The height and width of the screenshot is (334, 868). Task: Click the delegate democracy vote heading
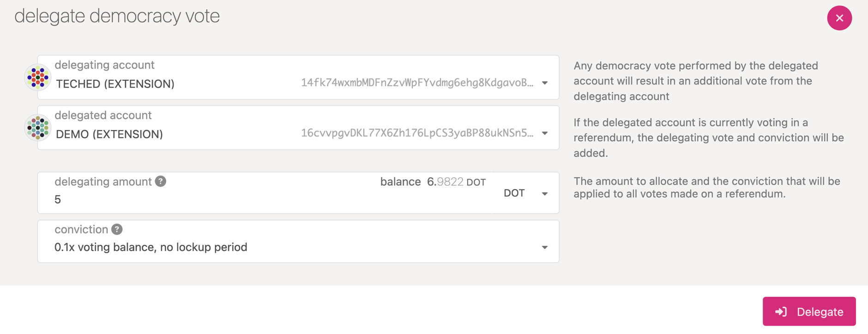click(117, 16)
